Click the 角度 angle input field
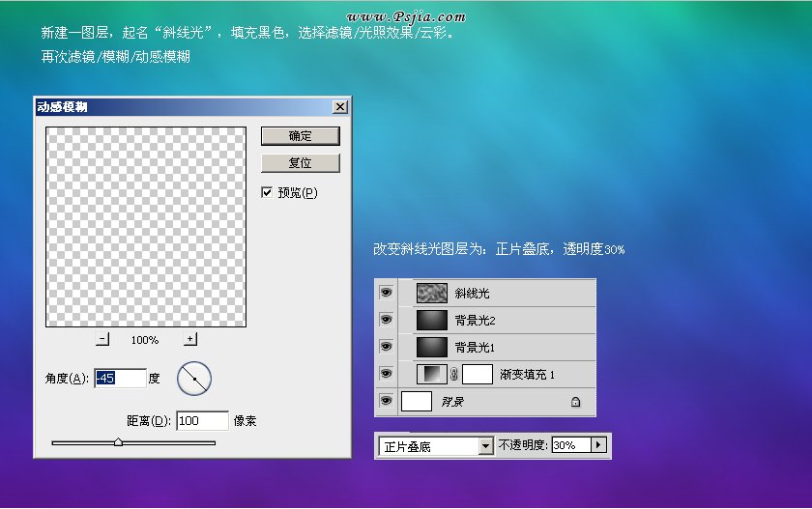Screen dimensions: 812x509 pos(120,379)
